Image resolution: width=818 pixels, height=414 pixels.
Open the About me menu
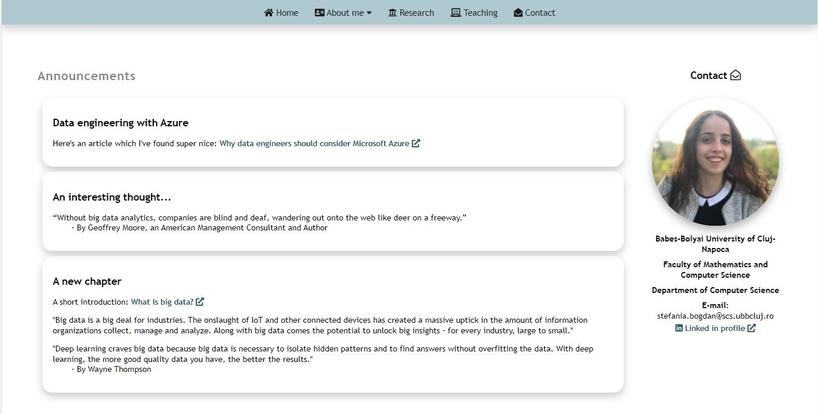pos(343,13)
